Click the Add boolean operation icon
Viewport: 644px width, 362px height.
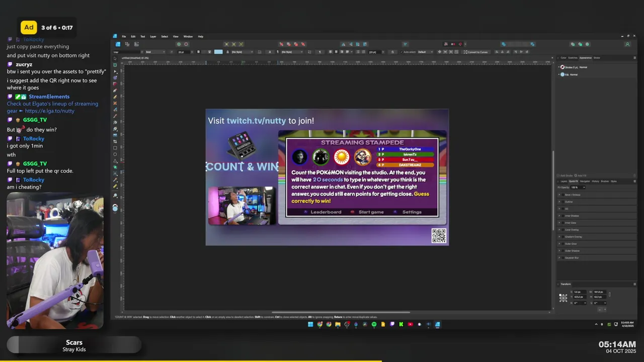click(x=503, y=44)
